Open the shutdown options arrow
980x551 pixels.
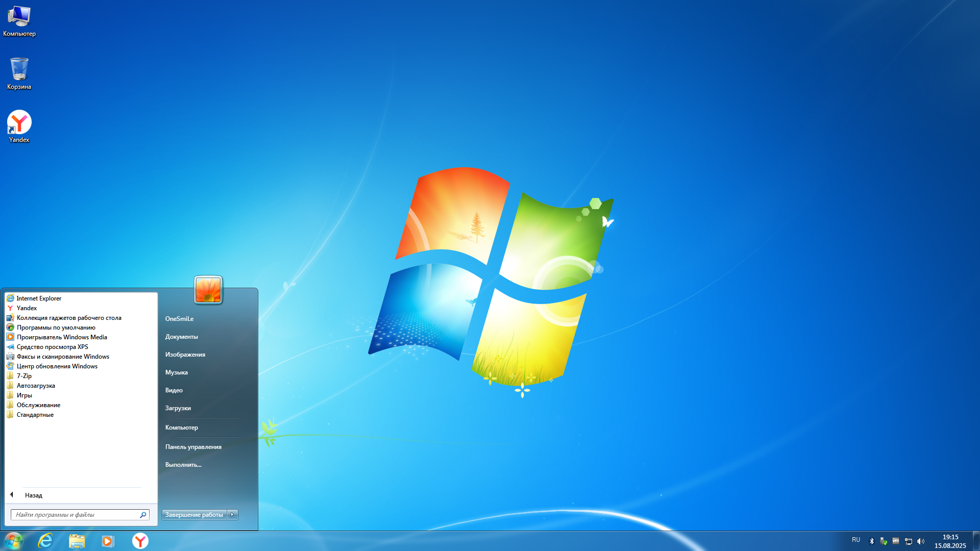233,515
